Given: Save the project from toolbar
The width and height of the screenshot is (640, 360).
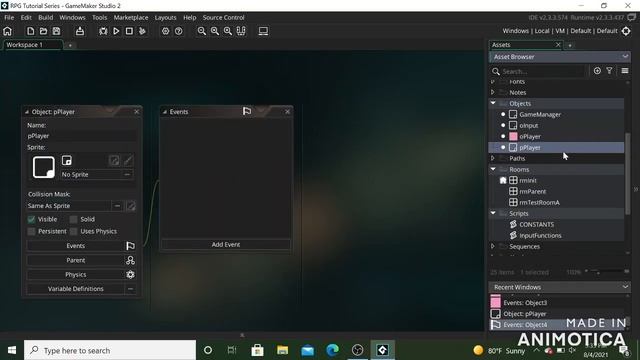Looking at the screenshot, I should [56, 31].
